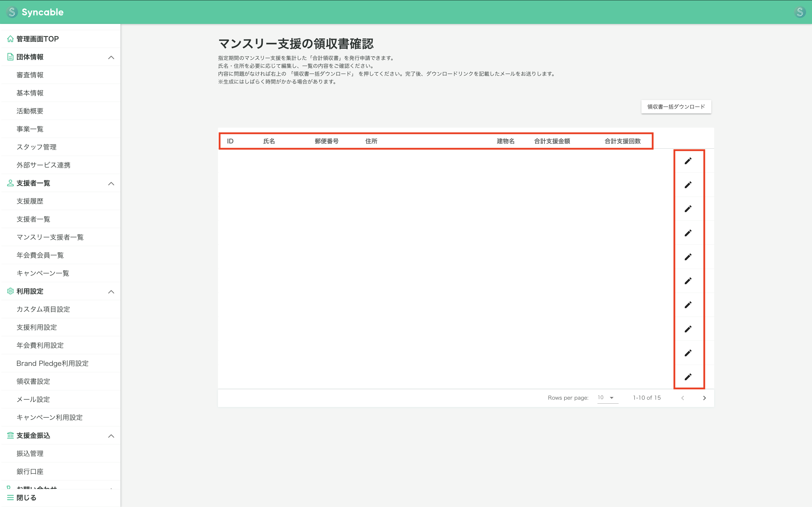The width and height of the screenshot is (812, 507).
Task: Click the gear icon beside 利用設定
Action: pos(10,292)
